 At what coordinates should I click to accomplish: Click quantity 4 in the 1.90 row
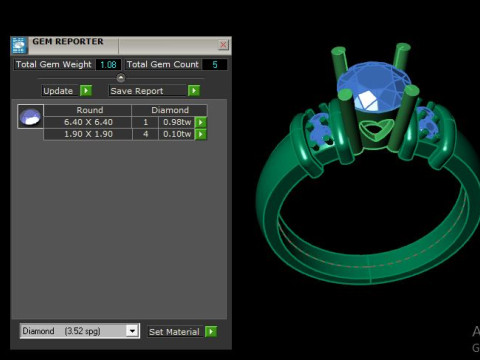point(145,134)
